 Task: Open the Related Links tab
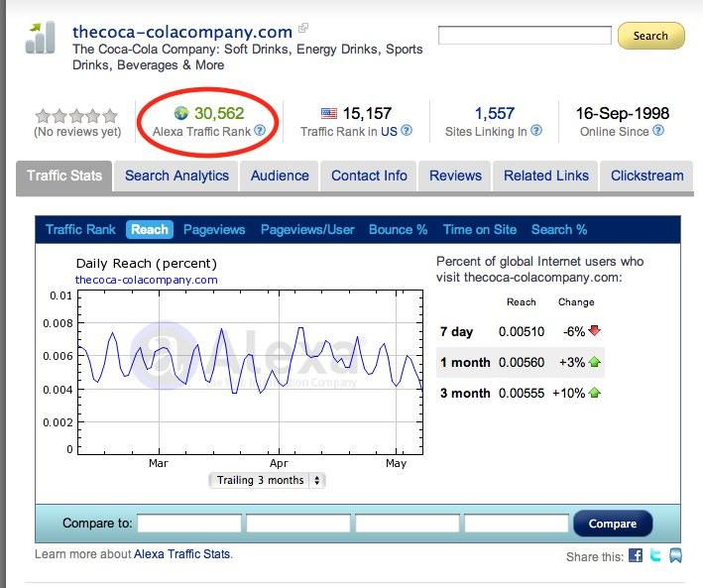tap(546, 176)
